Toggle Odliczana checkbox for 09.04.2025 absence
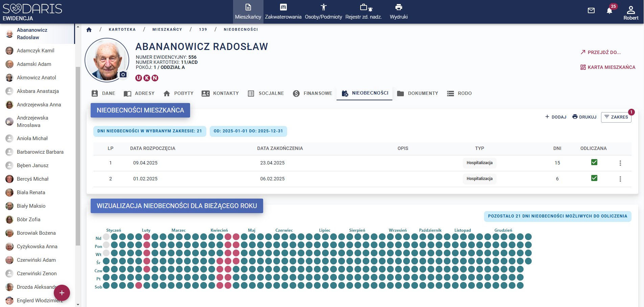This screenshot has width=644, height=307. click(x=594, y=162)
